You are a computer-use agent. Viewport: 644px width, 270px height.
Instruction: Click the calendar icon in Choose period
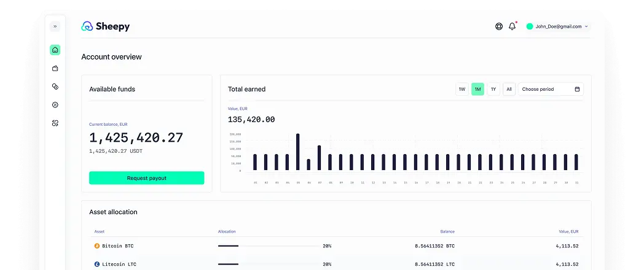point(577,90)
